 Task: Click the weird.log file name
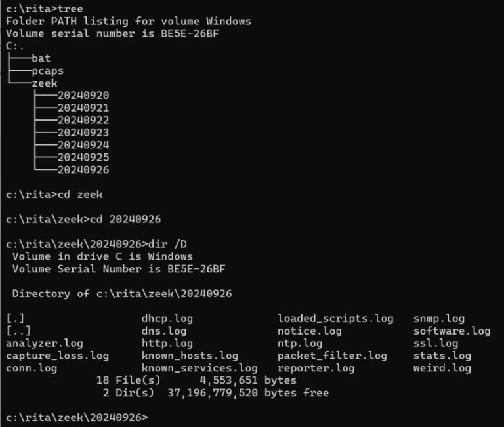pos(442,368)
